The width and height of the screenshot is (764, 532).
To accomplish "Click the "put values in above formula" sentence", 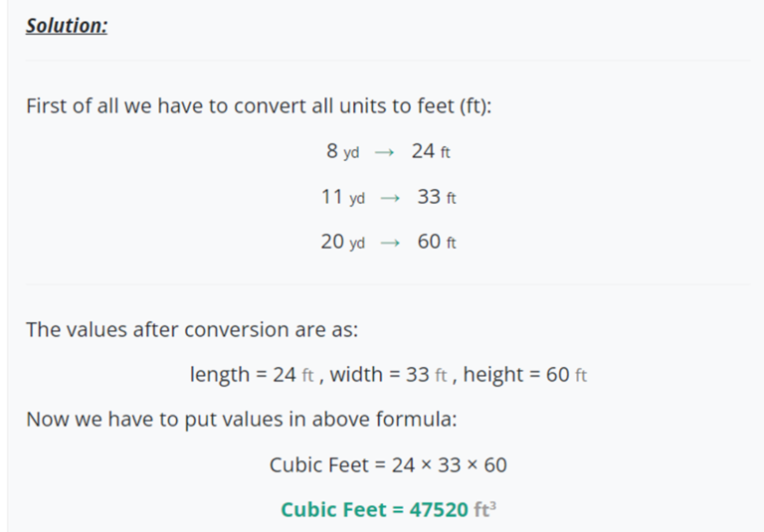I will click(x=241, y=419).
